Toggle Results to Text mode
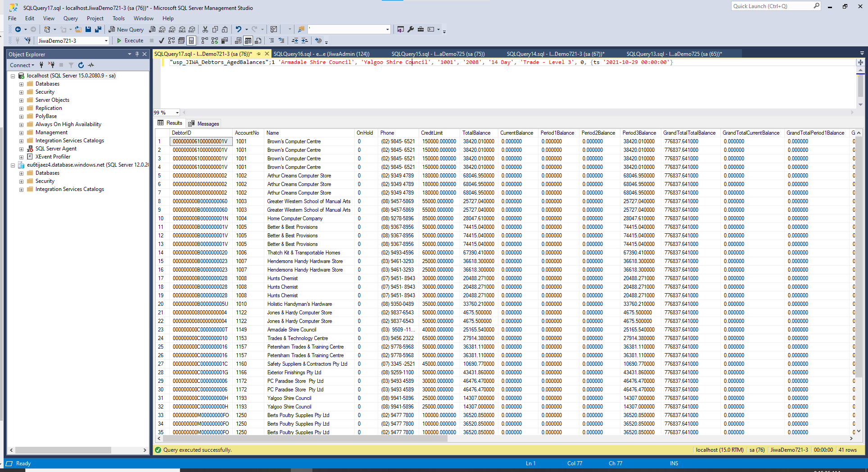 [x=238, y=41]
